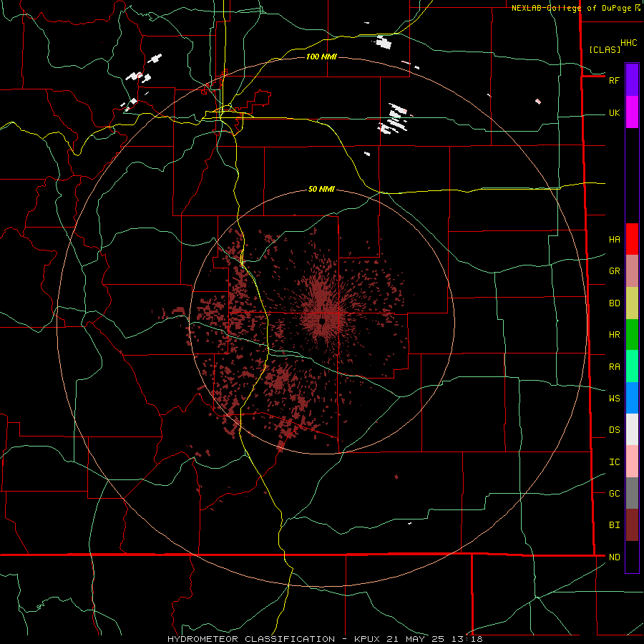Click the BI dark-red legend swatch
The width and height of the screenshot is (644, 644).
click(632, 525)
